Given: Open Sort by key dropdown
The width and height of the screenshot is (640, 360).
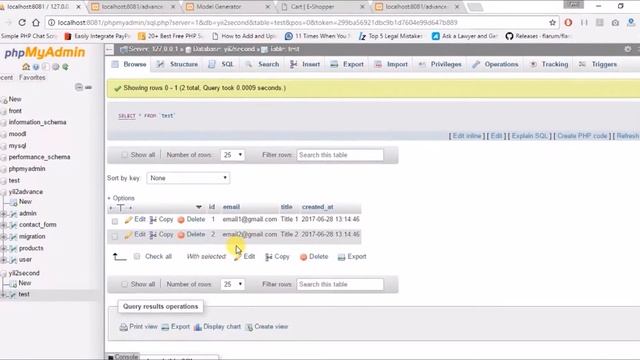Looking at the screenshot, I should (188, 178).
